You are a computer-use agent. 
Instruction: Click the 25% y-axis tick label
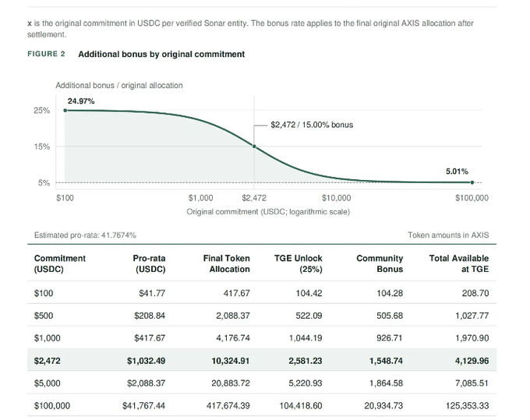(41, 111)
